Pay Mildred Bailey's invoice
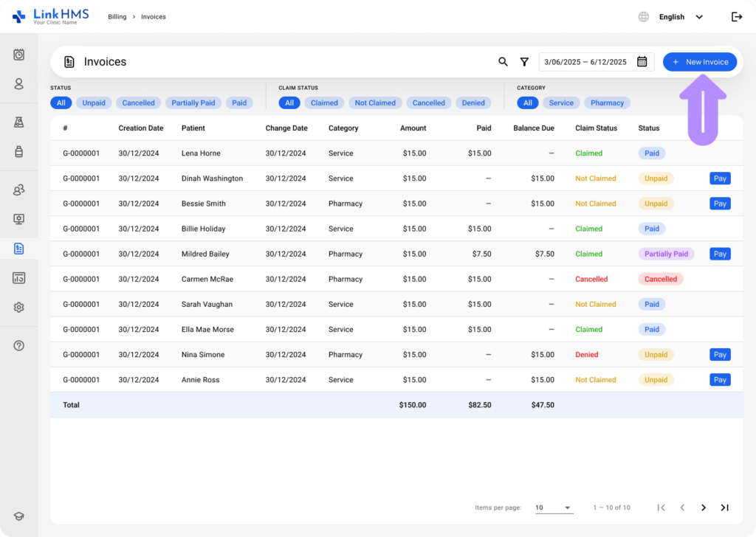The height and width of the screenshot is (537, 756). click(720, 254)
